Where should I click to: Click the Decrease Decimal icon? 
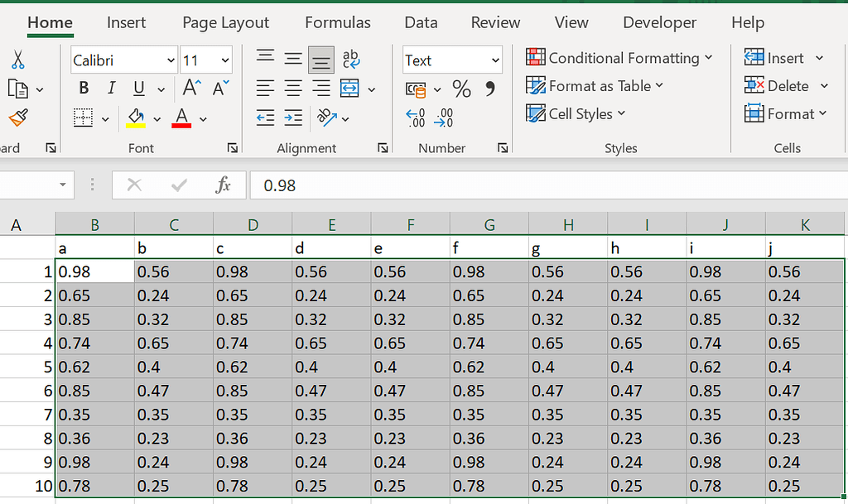pyautogui.click(x=445, y=118)
